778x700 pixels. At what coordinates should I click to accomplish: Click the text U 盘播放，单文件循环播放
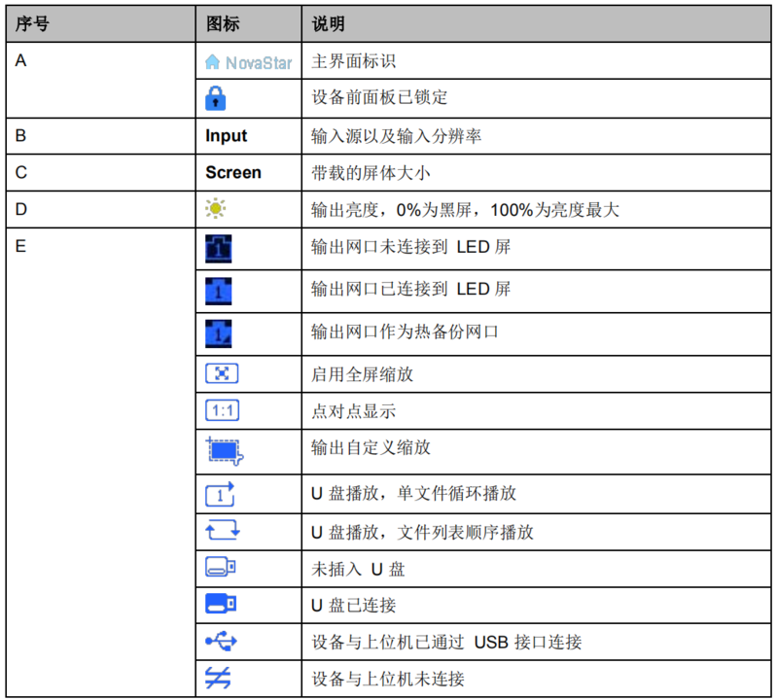(x=414, y=493)
